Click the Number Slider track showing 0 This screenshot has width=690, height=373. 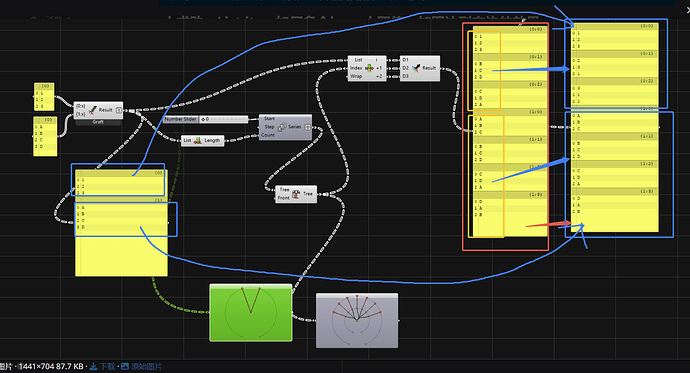pos(224,119)
